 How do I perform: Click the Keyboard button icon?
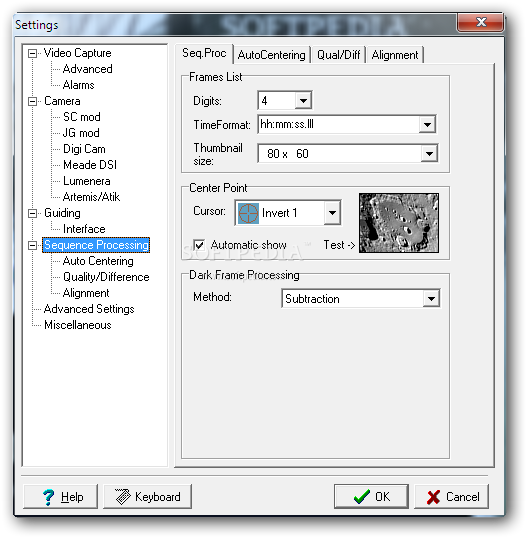click(122, 496)
